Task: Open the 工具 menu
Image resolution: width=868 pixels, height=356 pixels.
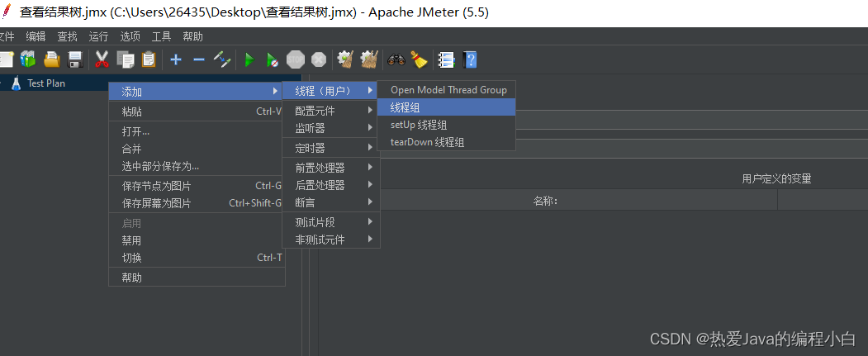Action: click(x=162, y=36)
